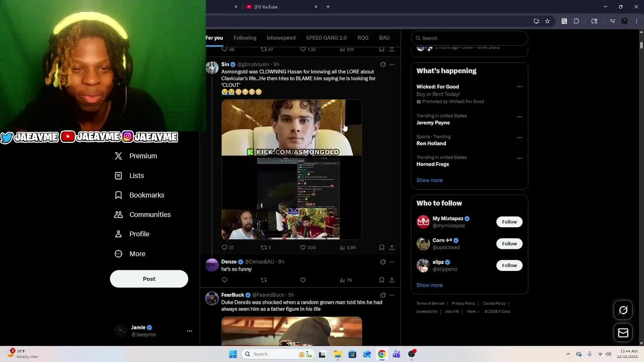This screenshot has height=362, width=644.
Task: Open Profile in the X sidebar
Action: point(132,234)
